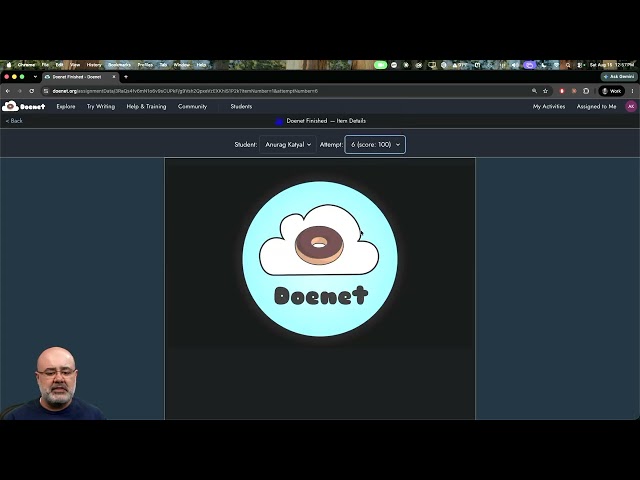Open the View menu

(x=75, y=65)
